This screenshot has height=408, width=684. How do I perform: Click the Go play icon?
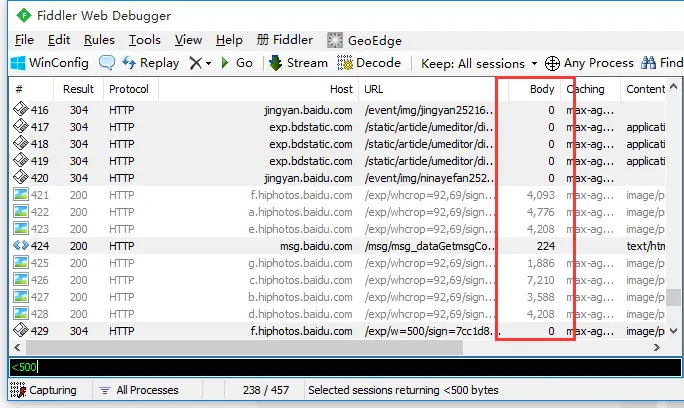pyautogui.click(x=225, y=63)
